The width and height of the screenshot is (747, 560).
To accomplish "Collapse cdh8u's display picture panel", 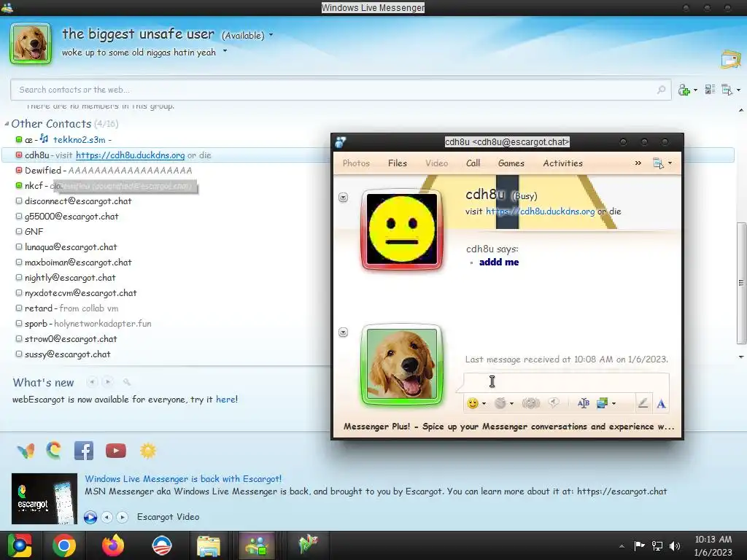I will (343, 197).
